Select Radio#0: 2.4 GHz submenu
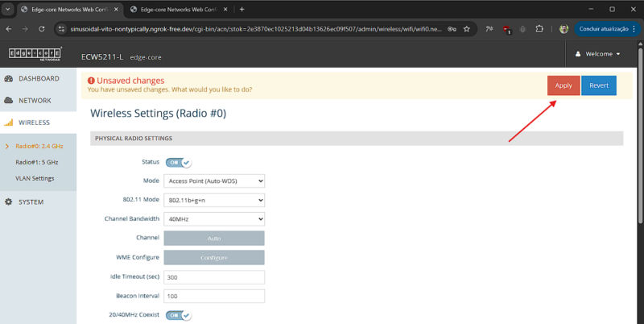Image resolution: width=644 pixels, height=324 pixels. pos(39,146)
